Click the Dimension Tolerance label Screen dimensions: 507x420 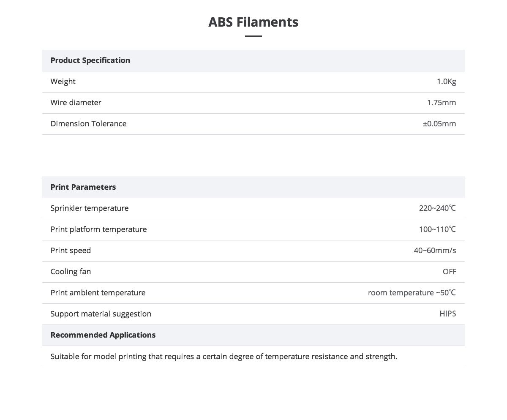[88, 124]
